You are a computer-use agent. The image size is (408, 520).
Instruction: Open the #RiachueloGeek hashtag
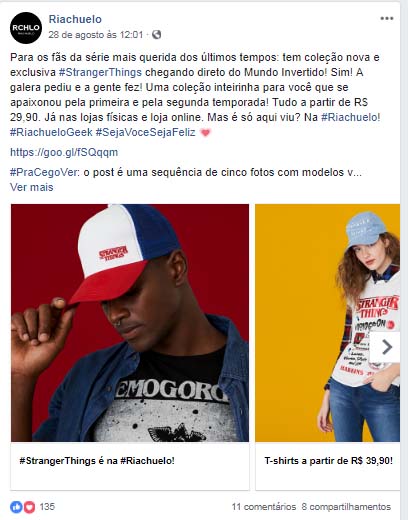click(x=51, y=132)
